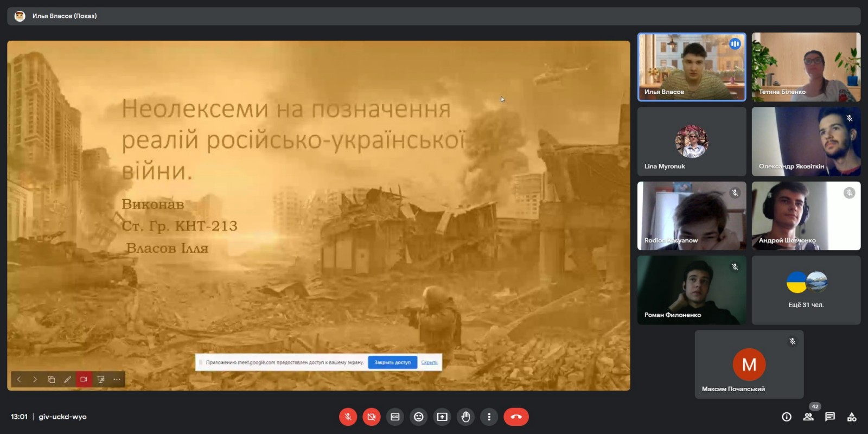Open slideshow toolbar more options ellipsis

click(x=117, y=379)
